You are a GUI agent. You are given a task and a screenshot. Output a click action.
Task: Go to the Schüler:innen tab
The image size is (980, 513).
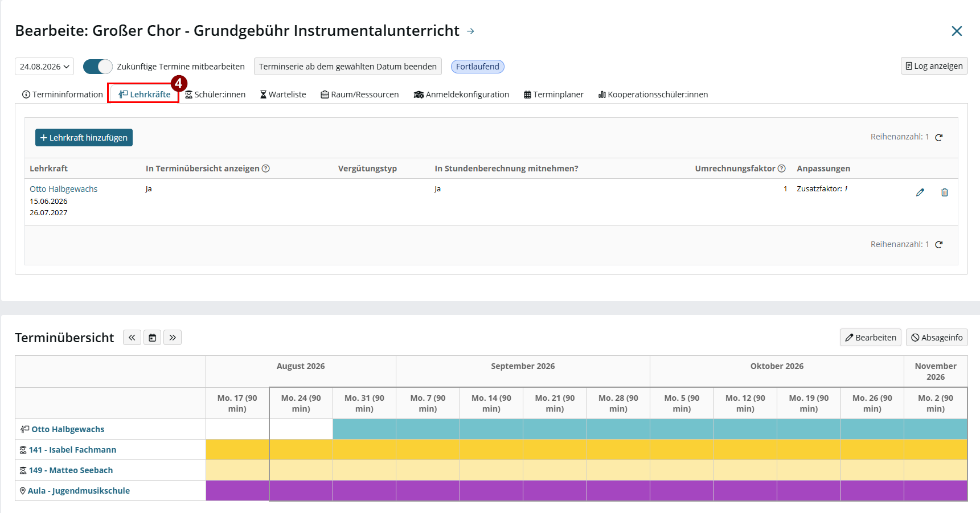point(215,95)
